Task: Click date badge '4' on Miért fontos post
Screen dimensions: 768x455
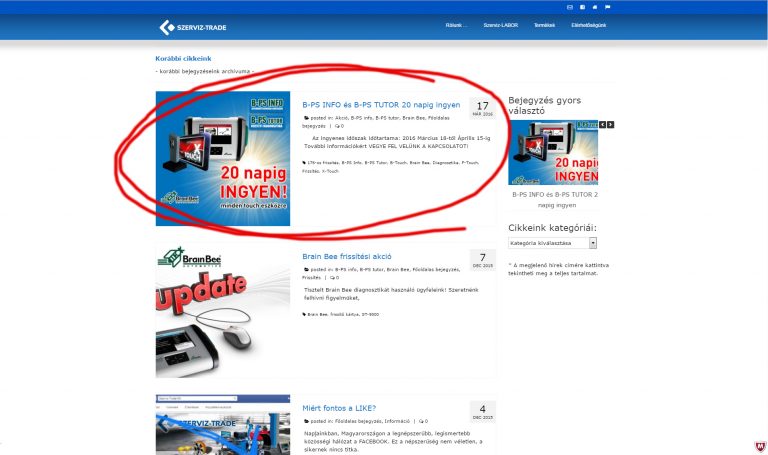Action: point(482,411)
